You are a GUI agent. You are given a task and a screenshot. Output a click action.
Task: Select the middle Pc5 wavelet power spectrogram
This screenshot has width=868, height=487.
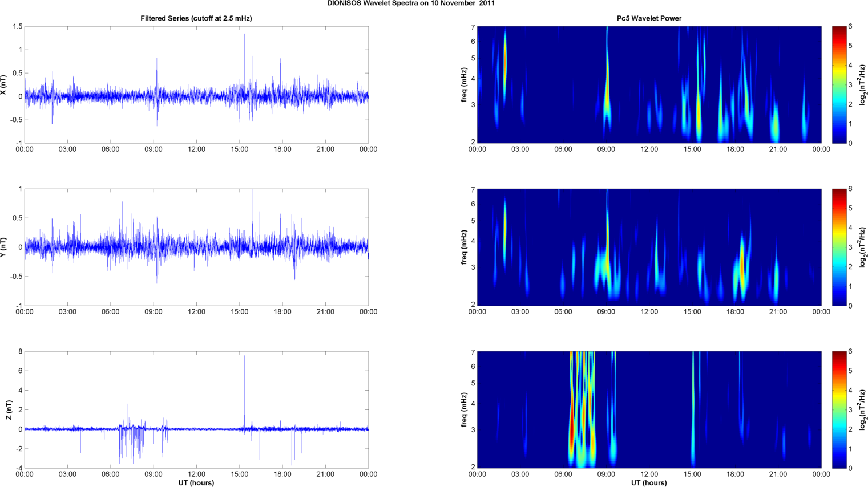(x=649, y=247)
